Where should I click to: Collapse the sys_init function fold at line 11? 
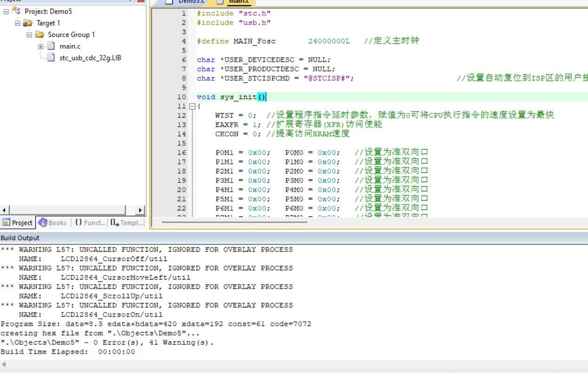[x=192, y=106]
